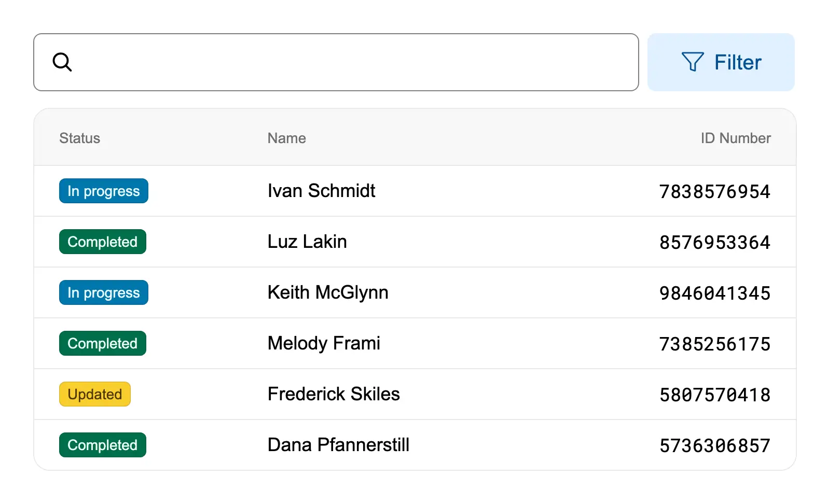Click Completed badge for Dana Pfannerstill
828x504 pixels.
tap(103, 445)
